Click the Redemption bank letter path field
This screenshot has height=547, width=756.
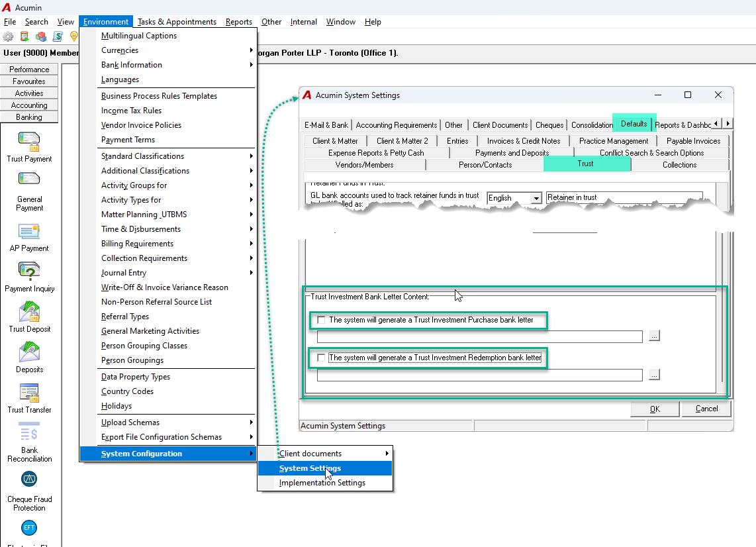tap(480, 375)
